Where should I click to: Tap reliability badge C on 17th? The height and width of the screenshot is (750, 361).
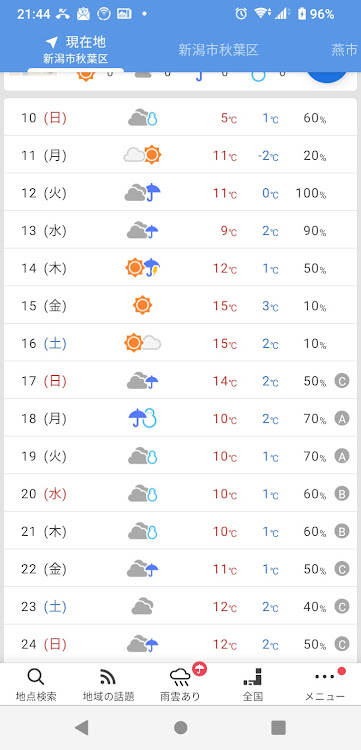pyautogui.click(x=341, y=381)
